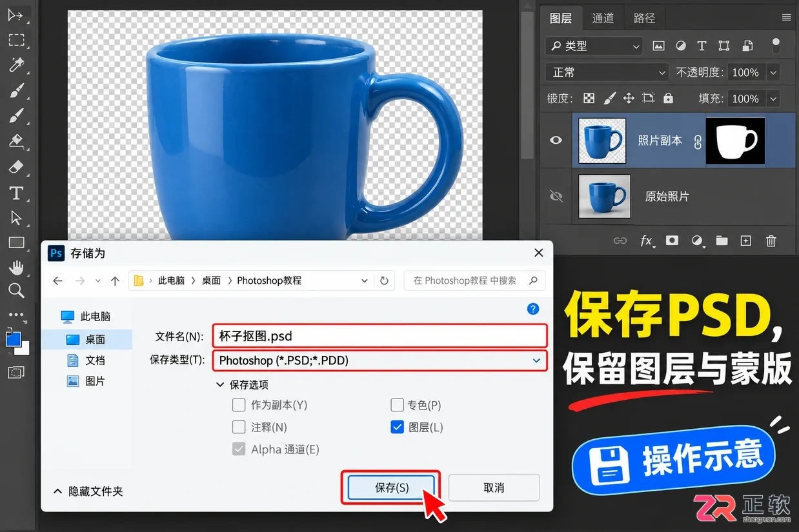The image size is (799, 532).
Task: Filter layers by smart object icon
Action: pyautogui.click(x=747, y=46)
